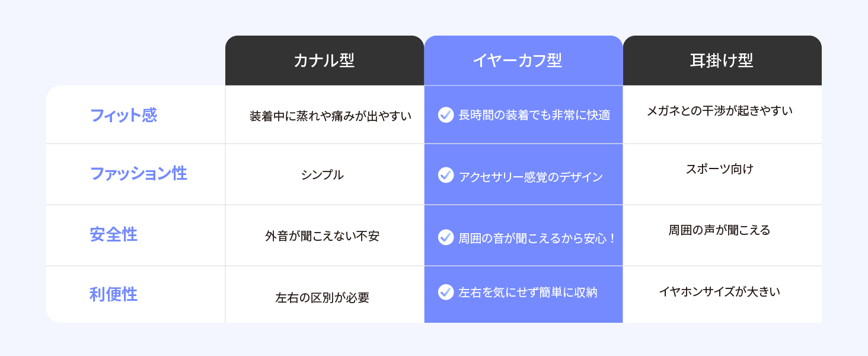Click the checkmark icon next to アクセサリー感覚のデザイン
The width and height of the screenshot is (868, 356).
446,175
